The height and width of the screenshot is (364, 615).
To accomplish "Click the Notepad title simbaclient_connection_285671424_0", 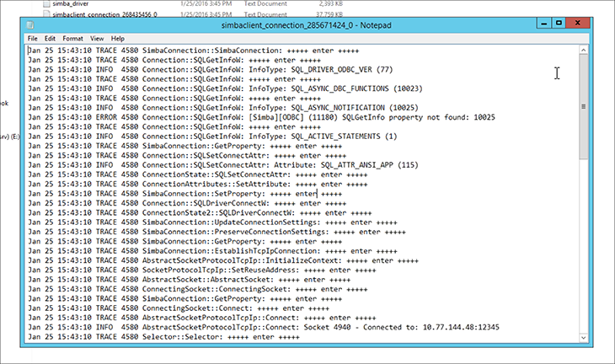I will (306, 25).
